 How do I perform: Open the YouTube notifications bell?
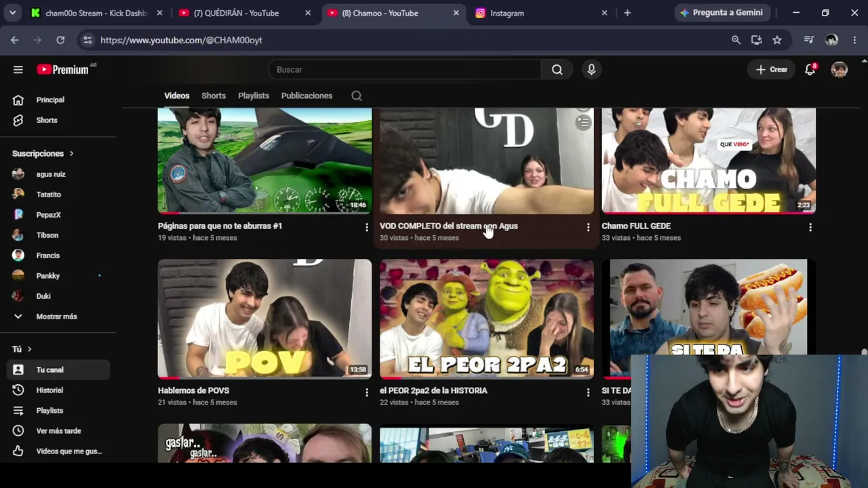point(810,69)
